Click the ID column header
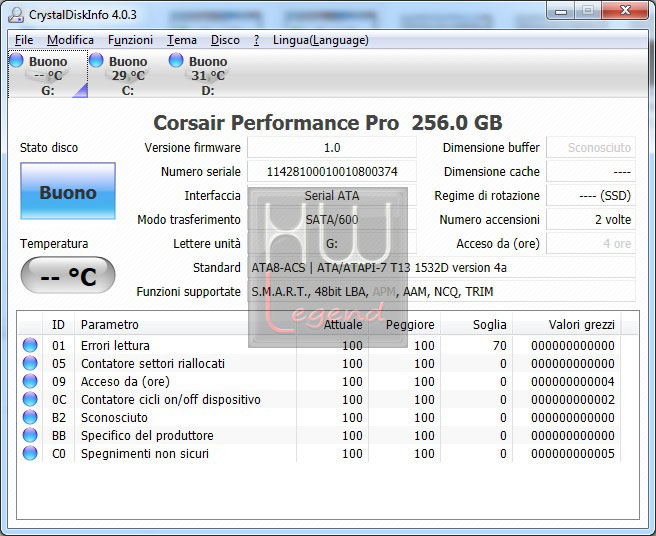Image resolution: width=656 pixels, height=536 pixels. click(59, 325)
